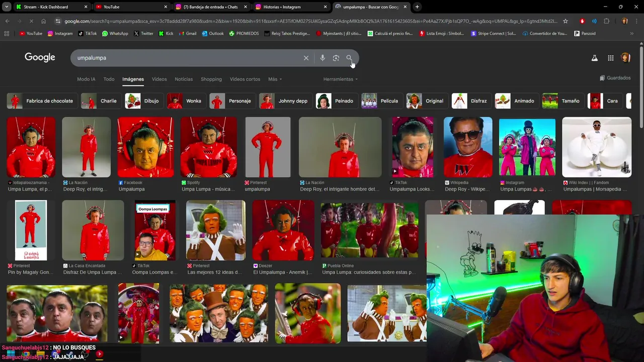Switch to the Bandeja de entrada Chats tab
This screenshot has width=644, height=362.
coord(210,7)
